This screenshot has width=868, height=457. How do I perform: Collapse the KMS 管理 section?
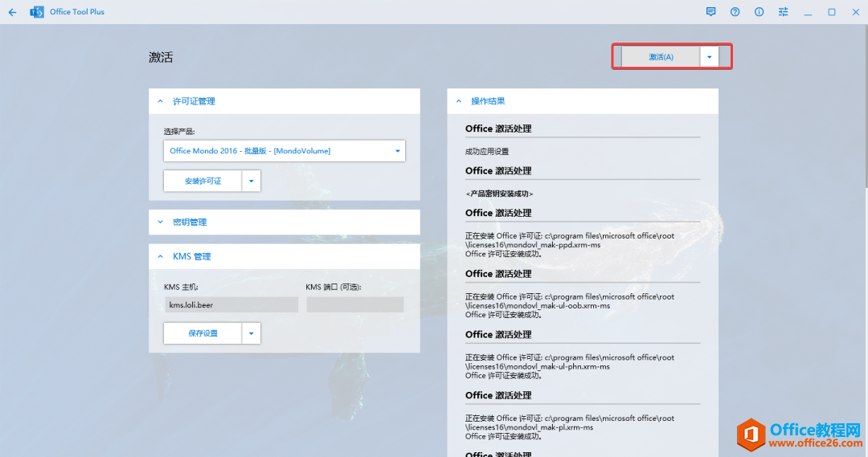(x=161, y=256)
